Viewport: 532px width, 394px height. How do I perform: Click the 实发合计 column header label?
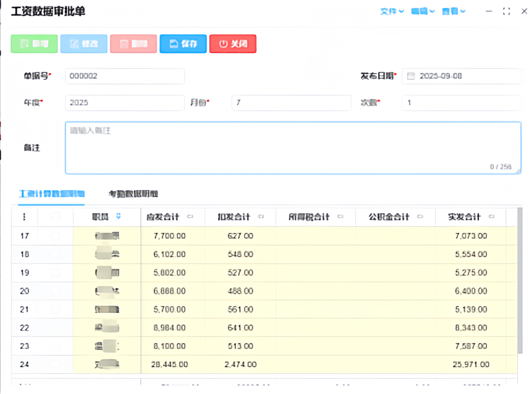(465, 216)
